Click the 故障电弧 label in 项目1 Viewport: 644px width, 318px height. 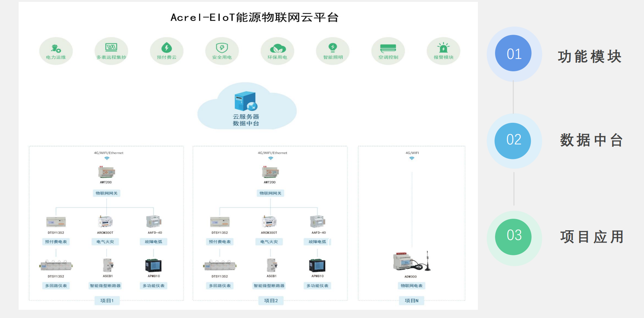pyautogui.click(x=153, y=241)
